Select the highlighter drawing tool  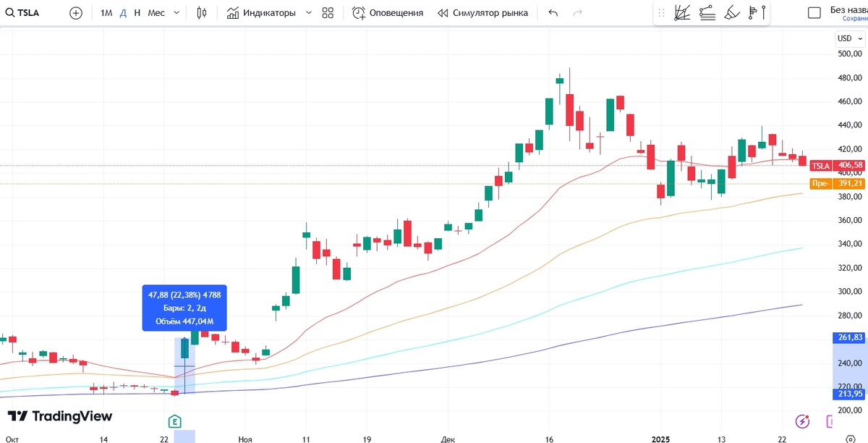click(732, 13)
